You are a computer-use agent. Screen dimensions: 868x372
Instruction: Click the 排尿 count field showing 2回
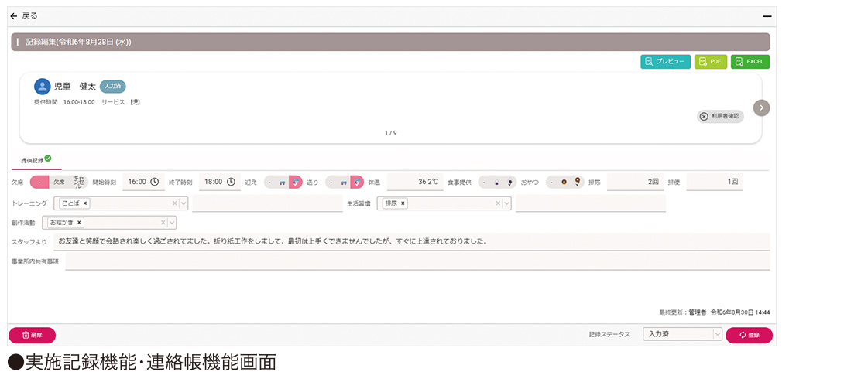pos(635,181)
